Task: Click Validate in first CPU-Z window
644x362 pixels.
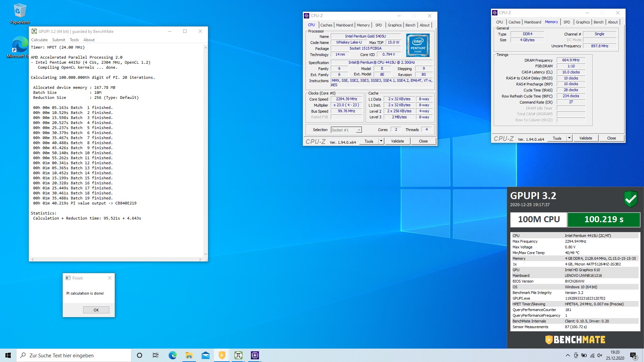Action: [397, 141]
